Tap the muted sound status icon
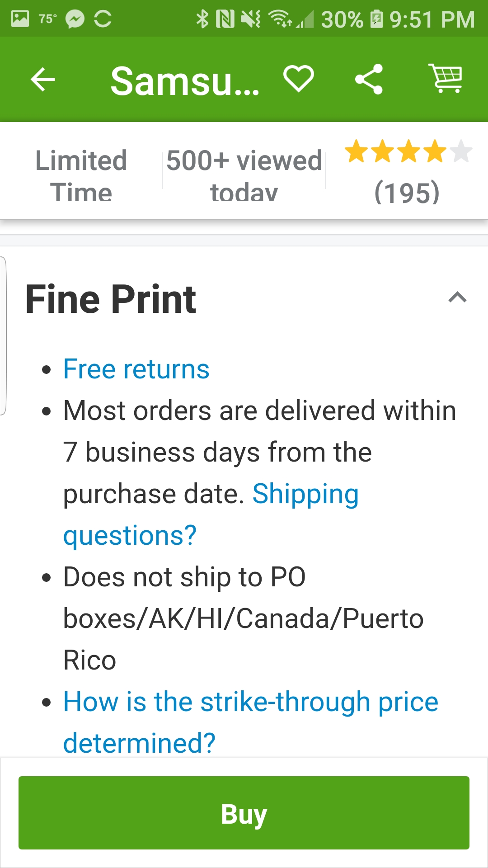 [250, 19]
